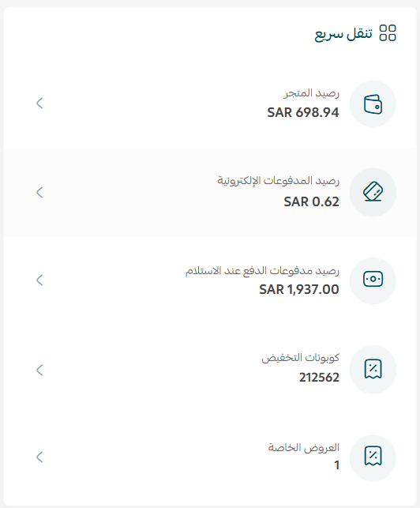Click the four-squares grid icon beside تنقل سريع
Viewport: 420px width, 508px height.
click(388, 32)
